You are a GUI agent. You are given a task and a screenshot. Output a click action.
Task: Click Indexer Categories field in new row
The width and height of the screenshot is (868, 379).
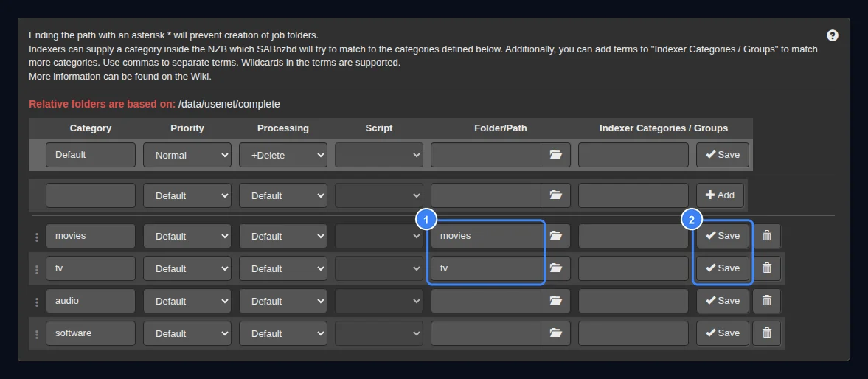click(633, 195)
